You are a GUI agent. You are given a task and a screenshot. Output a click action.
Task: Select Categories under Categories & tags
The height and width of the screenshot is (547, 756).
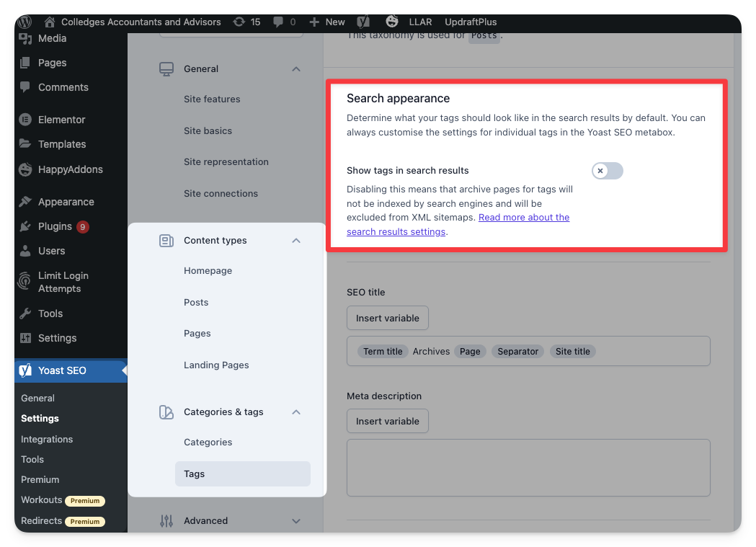[208, 443]
